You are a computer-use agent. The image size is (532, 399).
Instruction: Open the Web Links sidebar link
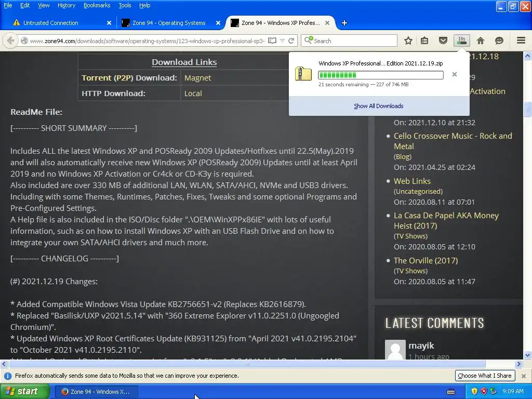[x=412, y=181]
